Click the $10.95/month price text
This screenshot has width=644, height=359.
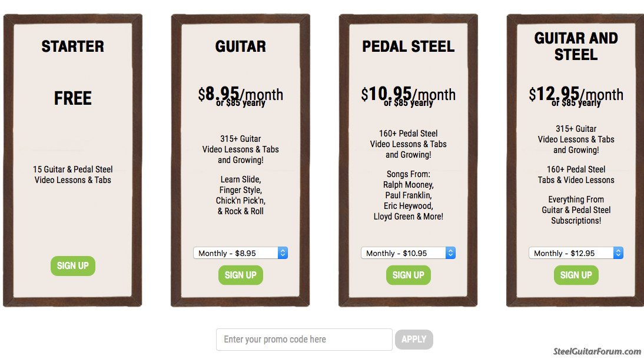pos(409,94)
